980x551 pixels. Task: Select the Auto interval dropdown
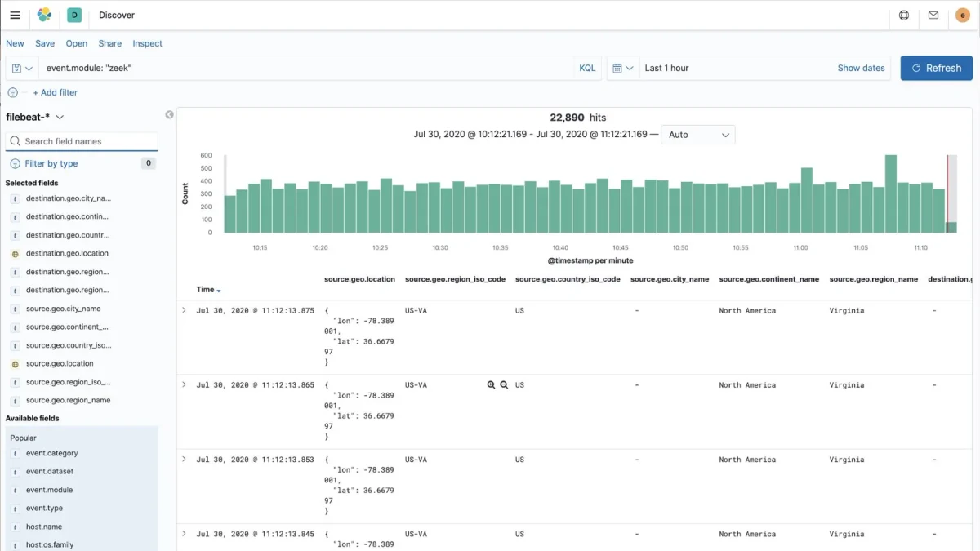pyautogui.click(x=697, y=135)
